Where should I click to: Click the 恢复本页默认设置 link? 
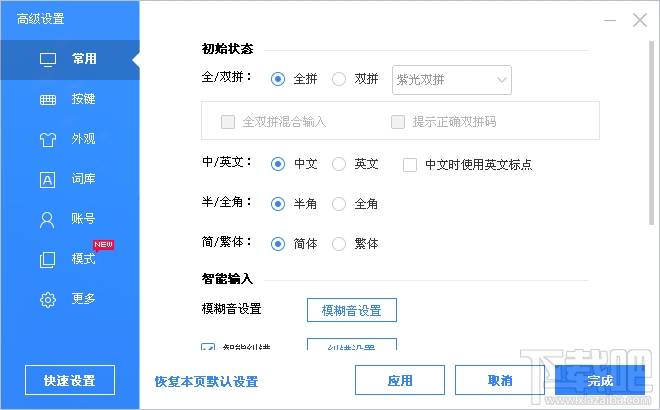tap(206, 381)
